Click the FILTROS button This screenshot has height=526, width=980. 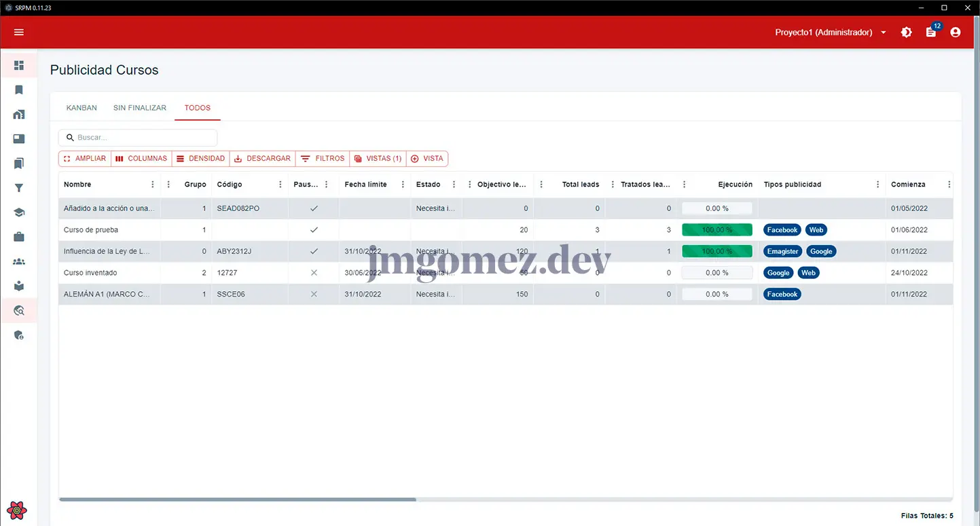pyautogui.click(x=323, y=159)
